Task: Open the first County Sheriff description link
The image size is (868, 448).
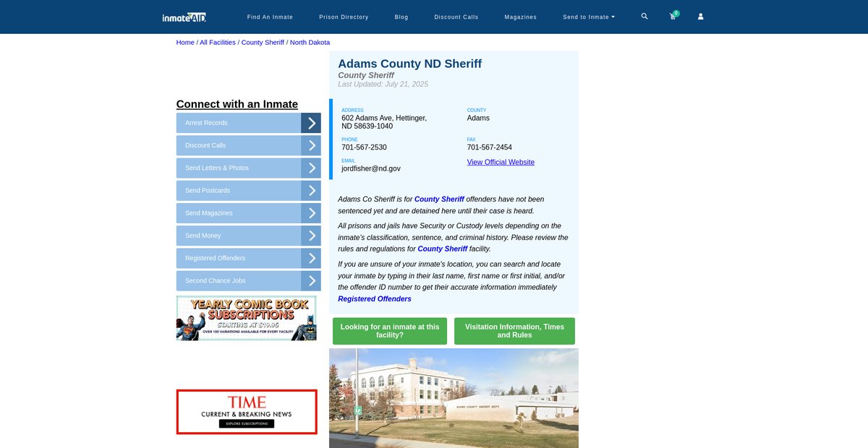Action: [439, 199]
